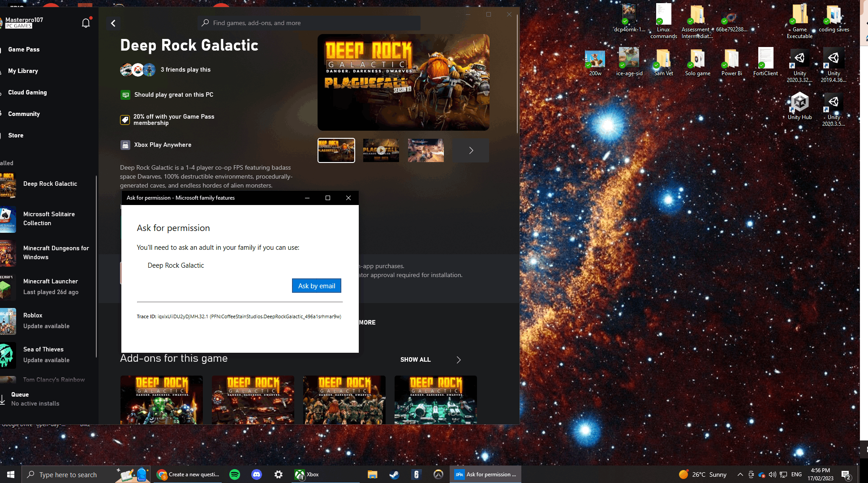Open Unity 2019.4.36 desktop shortcut

click(834, 65)
